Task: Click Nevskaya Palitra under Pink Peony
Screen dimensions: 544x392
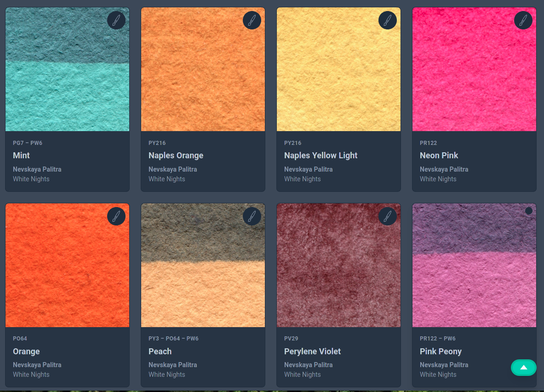Action: tap(444, 365)
